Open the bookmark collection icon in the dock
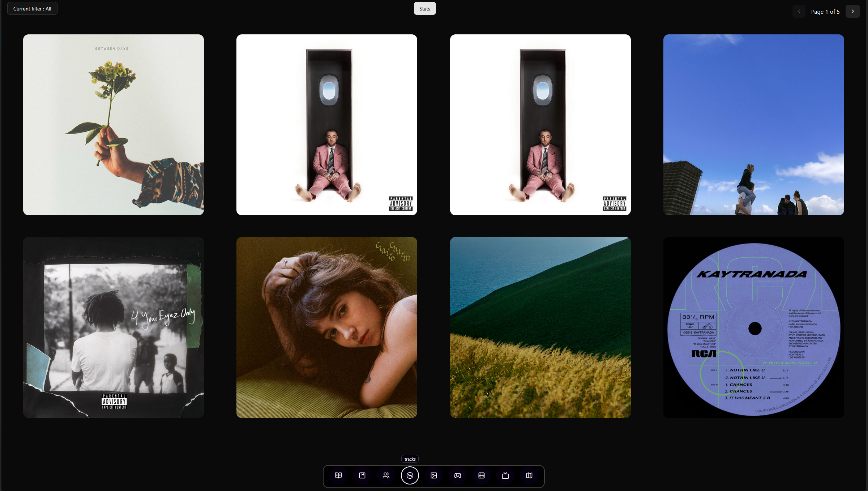The width and height of the screenshot is (868, 491). tap(362, 475)
